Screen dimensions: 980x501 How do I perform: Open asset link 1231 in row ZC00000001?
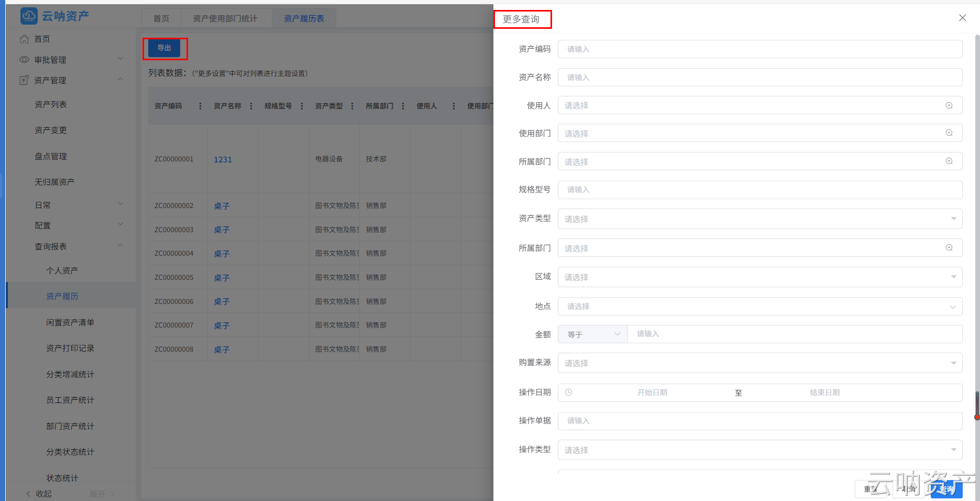point(223,159)
